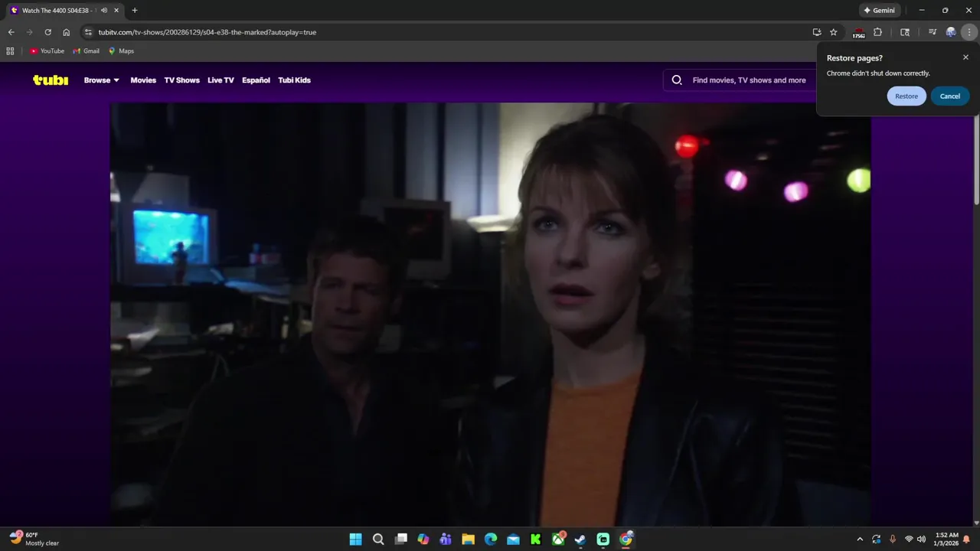This screenshot has width=980, height=551.
Task: Launch Copilot from the taskbar
Action: [x=423, y=539]
